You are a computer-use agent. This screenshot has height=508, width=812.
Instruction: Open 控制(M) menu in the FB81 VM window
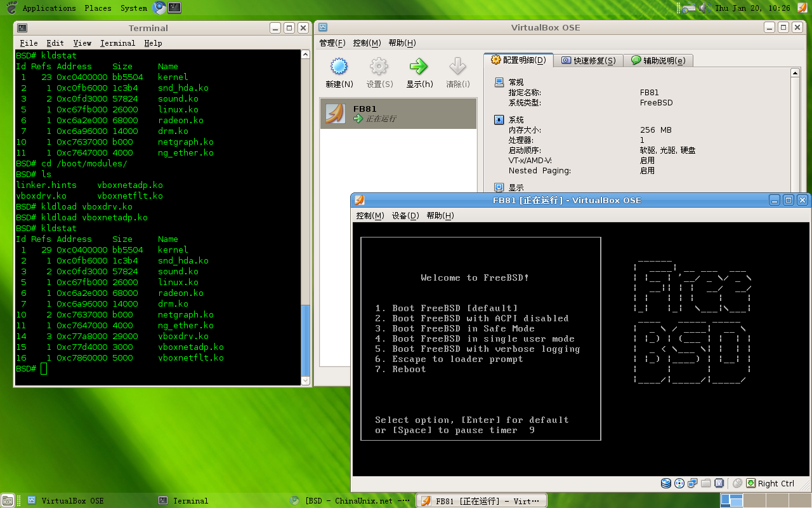tap(370, 216)
